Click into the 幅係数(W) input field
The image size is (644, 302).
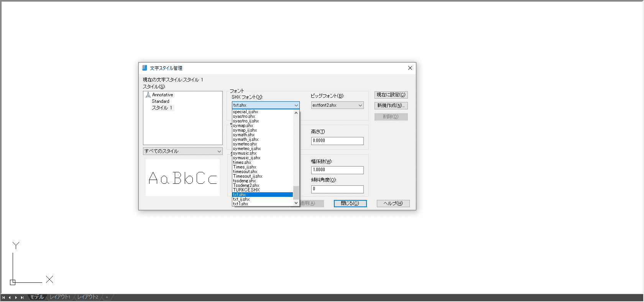(x=337, y=170)
